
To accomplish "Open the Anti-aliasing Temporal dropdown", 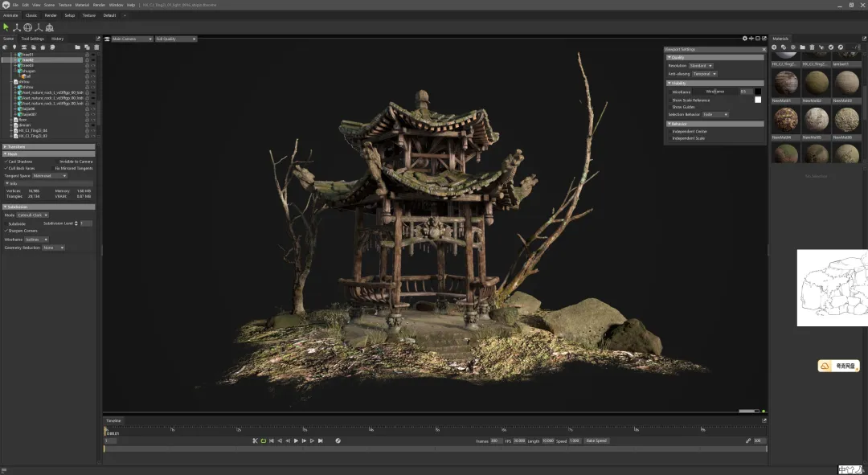I will (705, 74).
